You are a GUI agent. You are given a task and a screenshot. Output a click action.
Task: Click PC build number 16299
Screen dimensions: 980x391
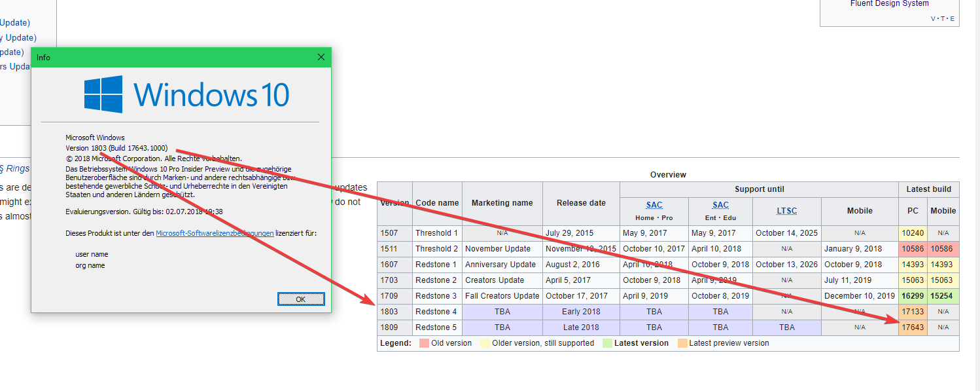[x=913, y=296]
